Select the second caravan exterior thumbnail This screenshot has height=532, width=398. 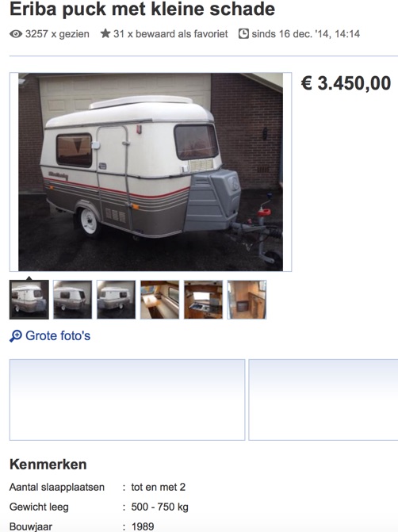coord(73,300)
